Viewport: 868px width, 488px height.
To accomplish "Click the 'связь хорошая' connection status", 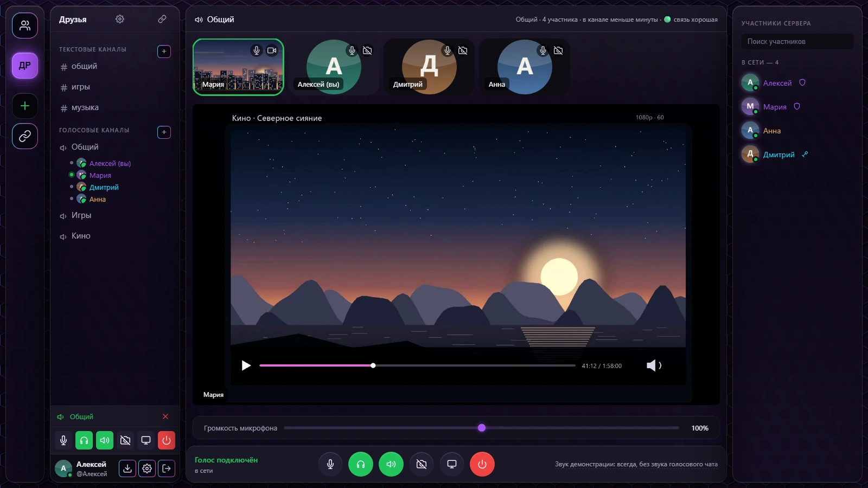I will click(691, 20).
